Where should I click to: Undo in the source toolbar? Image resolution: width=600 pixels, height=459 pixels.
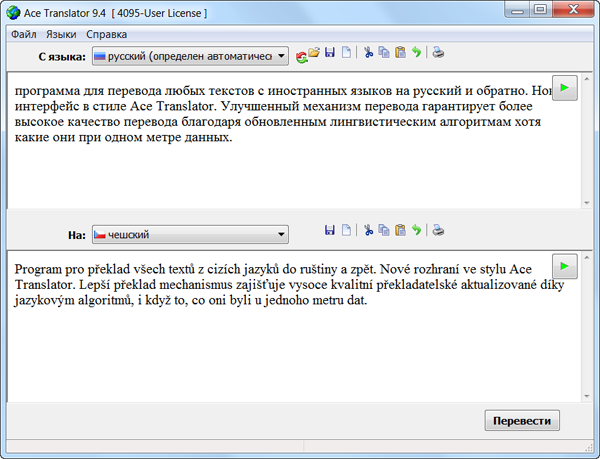point(417,53)
